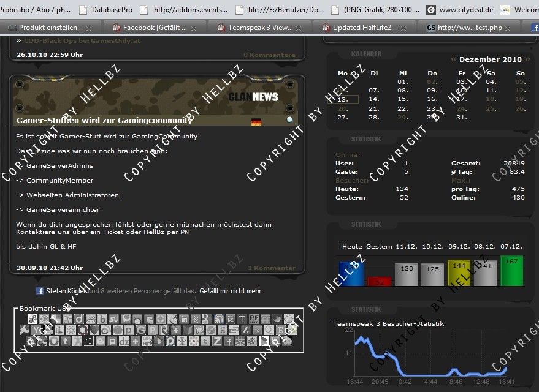Click the blue 'Heute' visitor bar
The width and height of the screenshot is (539, 392).
click(x=351, y=274)
